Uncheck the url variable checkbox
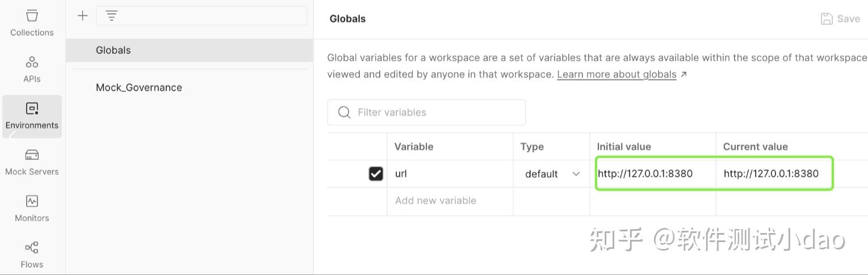 point(376,174)
